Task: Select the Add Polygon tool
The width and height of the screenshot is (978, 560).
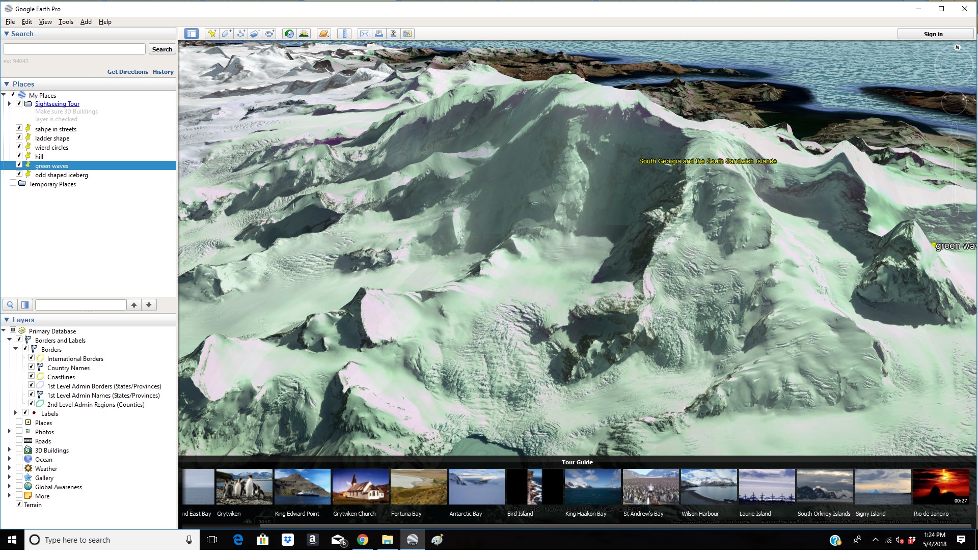Action: point(226,34)
